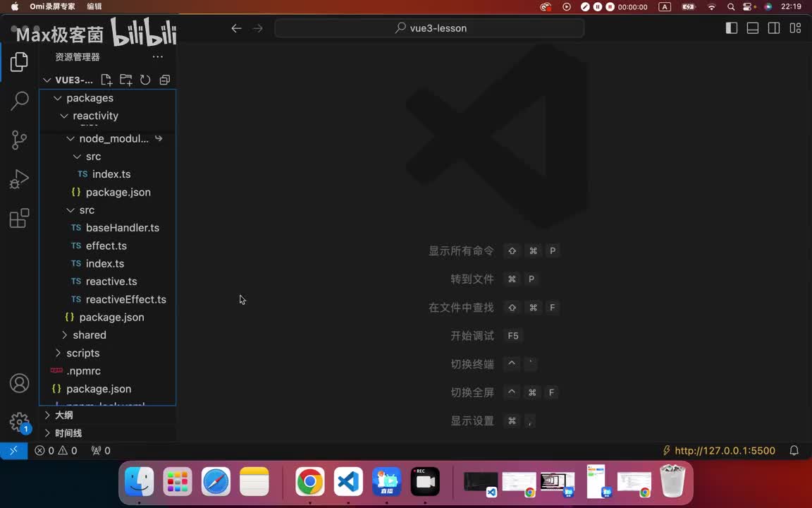Collapse all folders in explorer
Viewport: 812px width, 508px height.
(165, 80)
